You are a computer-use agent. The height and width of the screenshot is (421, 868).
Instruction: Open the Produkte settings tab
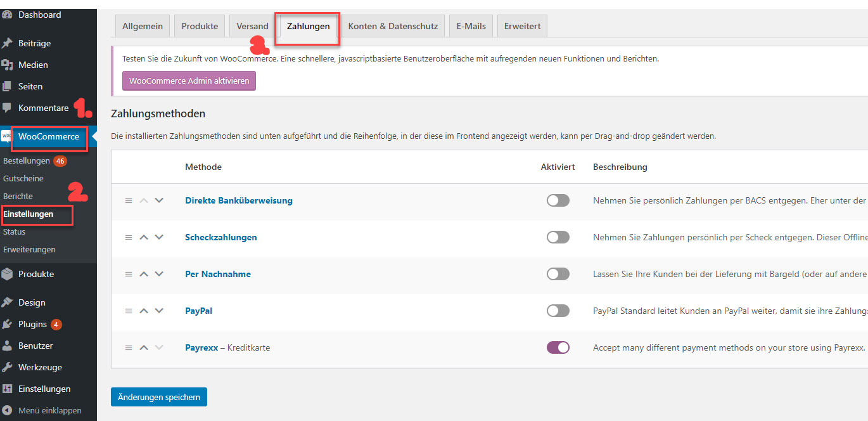(x=200, y=26)
